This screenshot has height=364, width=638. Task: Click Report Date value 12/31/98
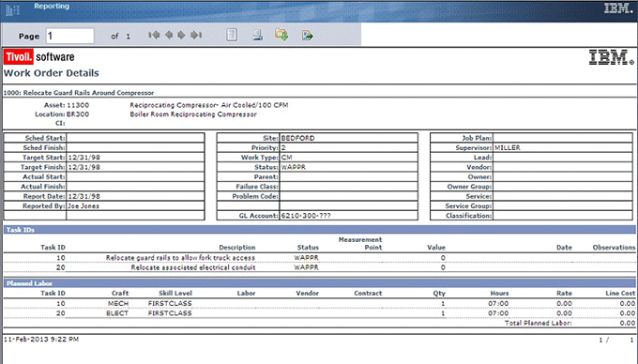point(84,196)
